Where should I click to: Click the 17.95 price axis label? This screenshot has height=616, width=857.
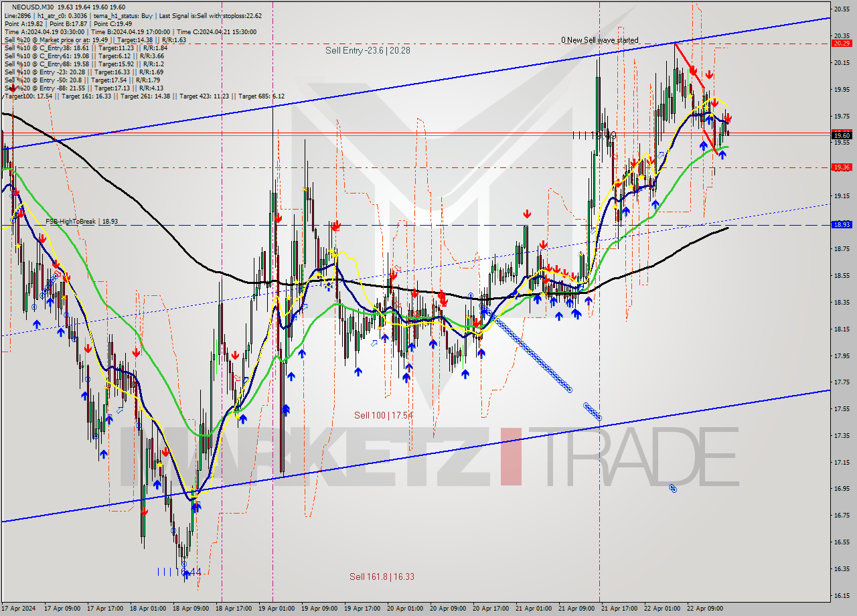(842, 356)
